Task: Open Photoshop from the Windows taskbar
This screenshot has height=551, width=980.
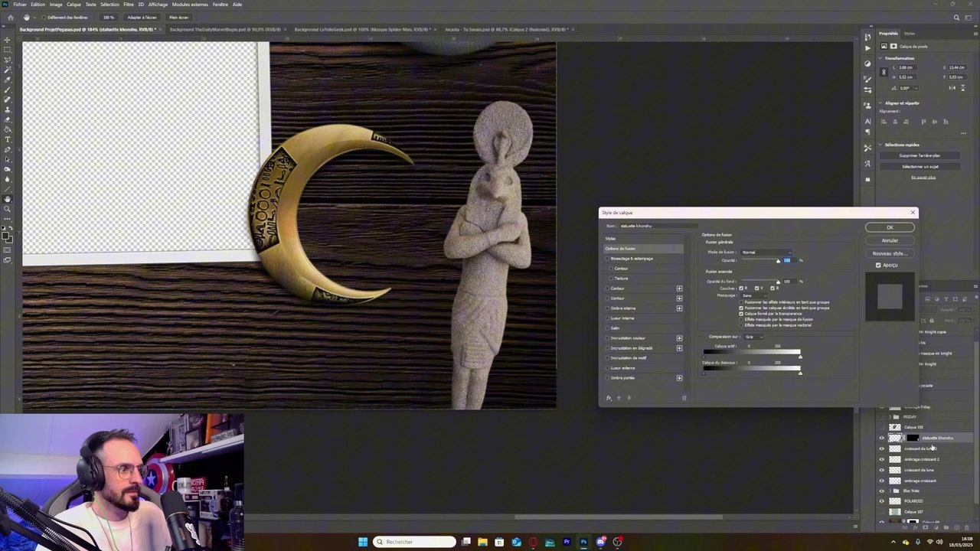Action: coord(583,542)
